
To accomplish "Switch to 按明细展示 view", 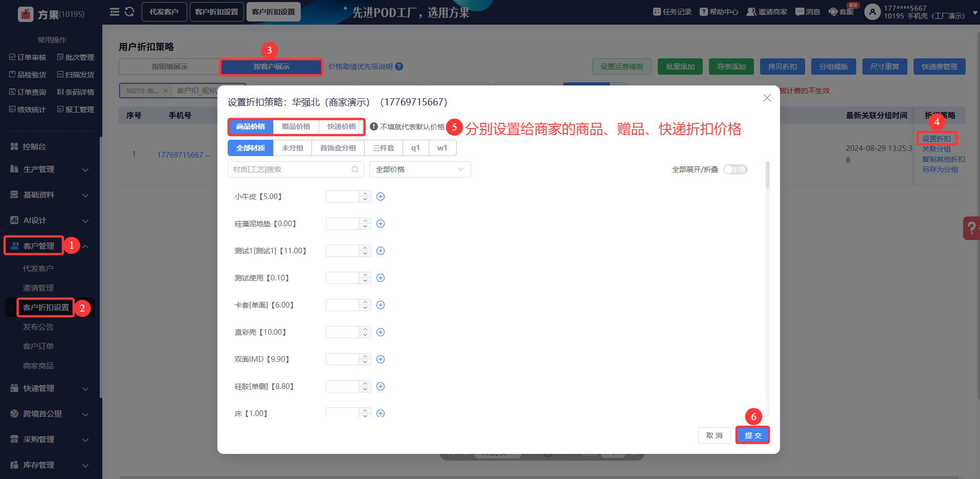I will (169, 67).
